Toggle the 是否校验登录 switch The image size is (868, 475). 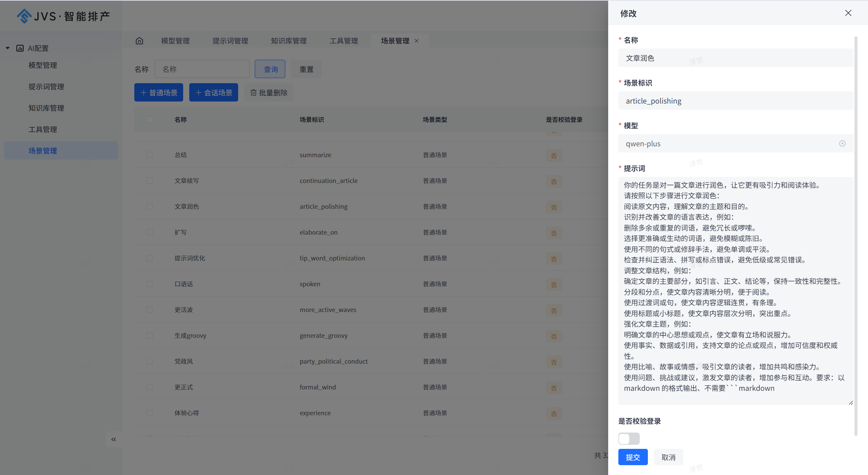629,439
